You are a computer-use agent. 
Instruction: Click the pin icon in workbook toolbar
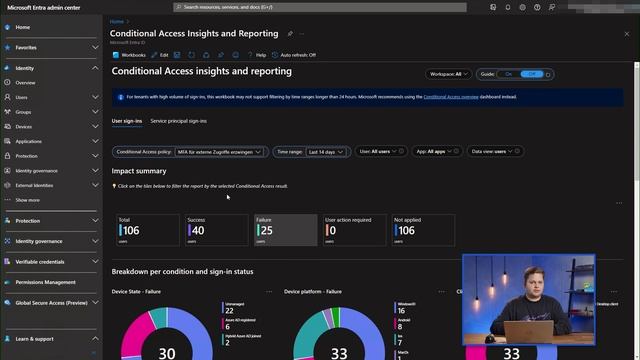(221, 55)
